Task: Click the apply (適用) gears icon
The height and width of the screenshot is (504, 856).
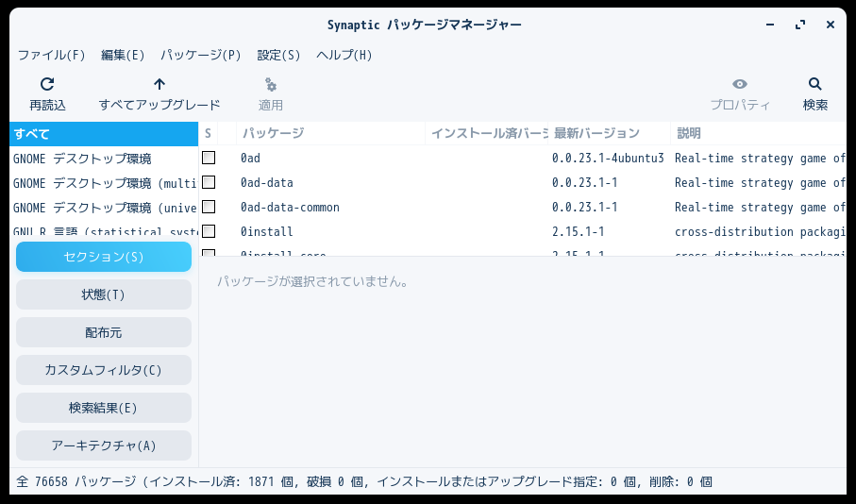Action: click(x=271, y=85)
